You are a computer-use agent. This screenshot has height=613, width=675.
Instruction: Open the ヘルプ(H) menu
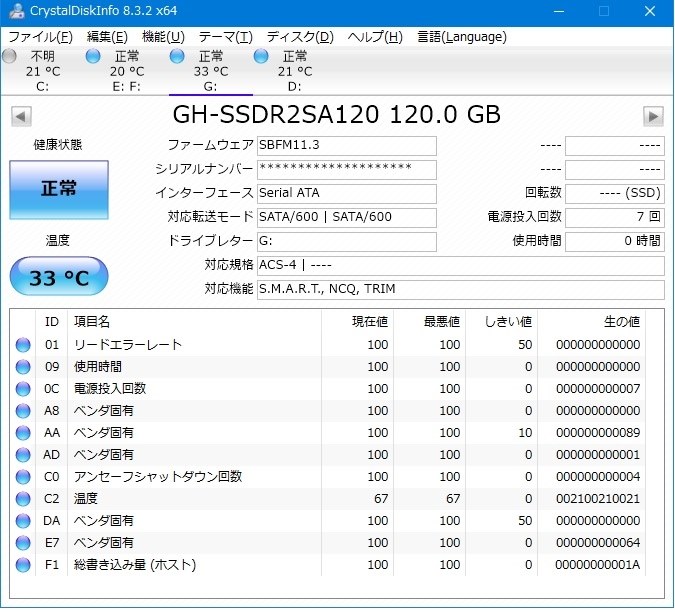coord(375,37)
